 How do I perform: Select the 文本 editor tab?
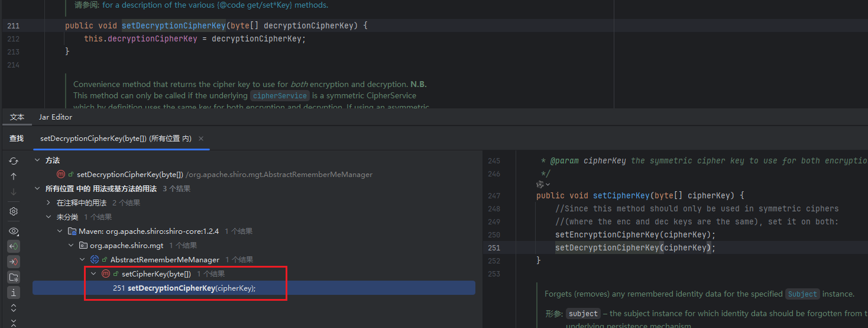coord(17,117)
